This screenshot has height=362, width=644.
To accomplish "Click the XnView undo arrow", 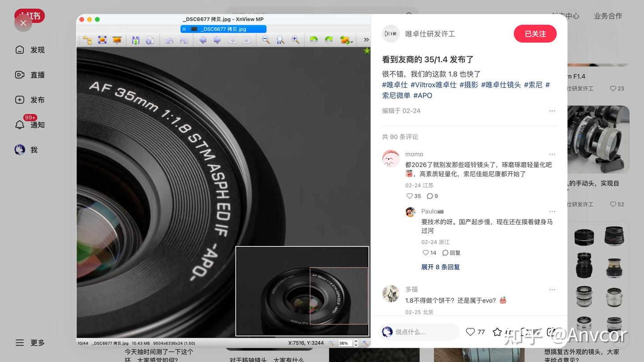I will tap(169, 40).
